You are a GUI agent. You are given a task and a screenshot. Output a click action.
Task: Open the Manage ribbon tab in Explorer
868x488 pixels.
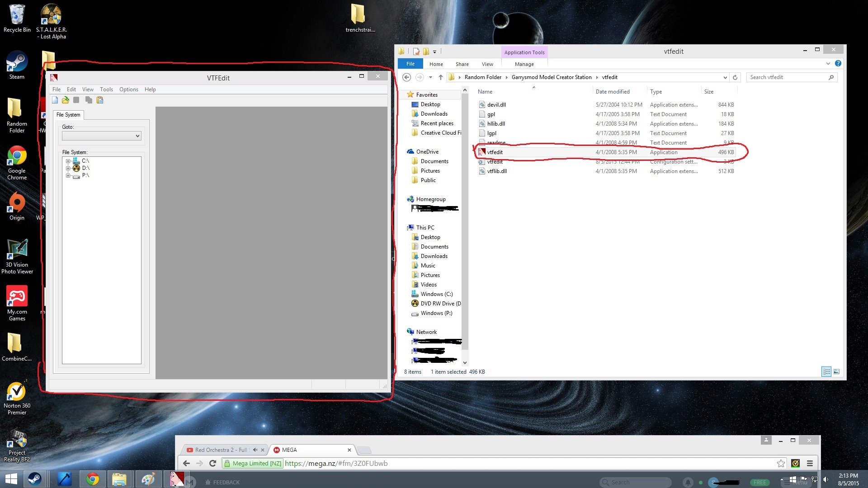(x=524, y=64)
